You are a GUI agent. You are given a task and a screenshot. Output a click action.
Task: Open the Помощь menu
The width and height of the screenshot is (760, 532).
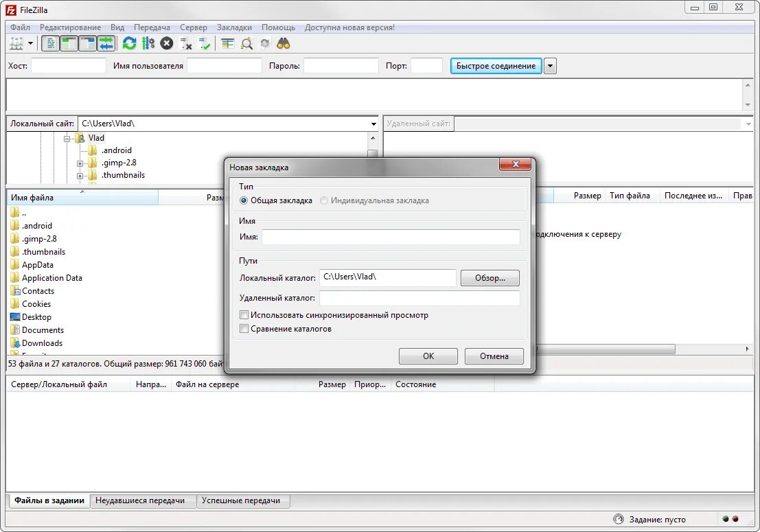pos(278,27)
